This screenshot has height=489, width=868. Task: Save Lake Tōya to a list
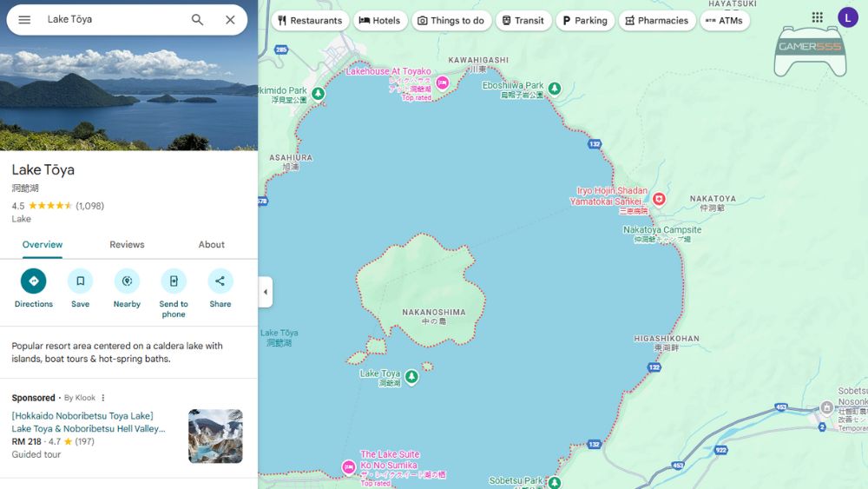(x=80, y=281)
